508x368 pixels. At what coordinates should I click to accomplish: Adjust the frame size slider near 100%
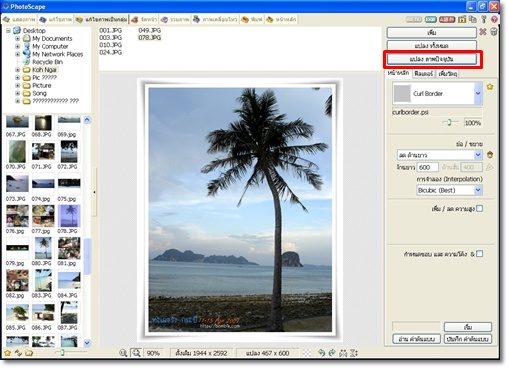point(449,123)
